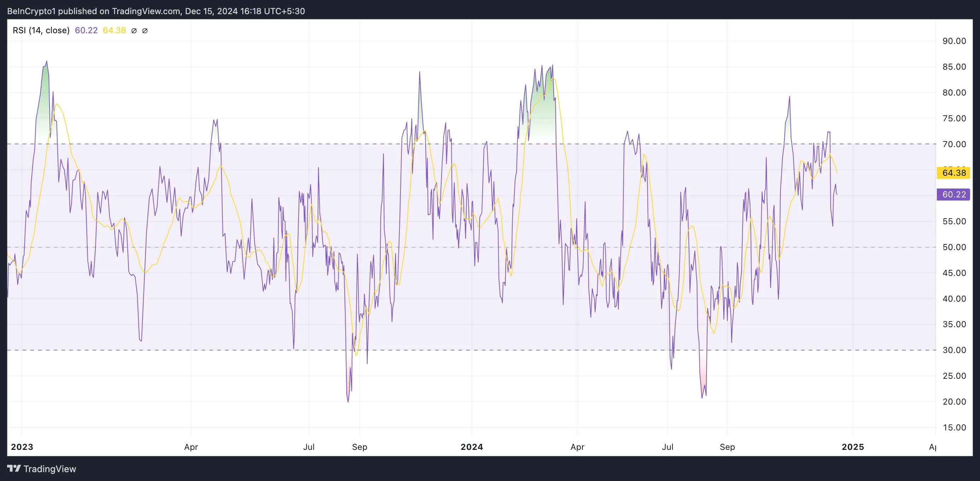Click the first ∅ symbol after 64.38

pos(134,31)
